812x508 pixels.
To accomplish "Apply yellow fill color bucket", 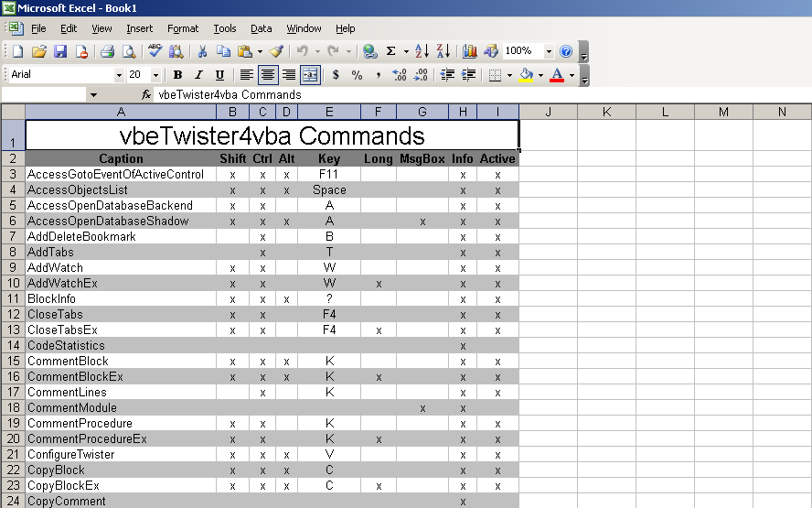I will tap(526, 75).
